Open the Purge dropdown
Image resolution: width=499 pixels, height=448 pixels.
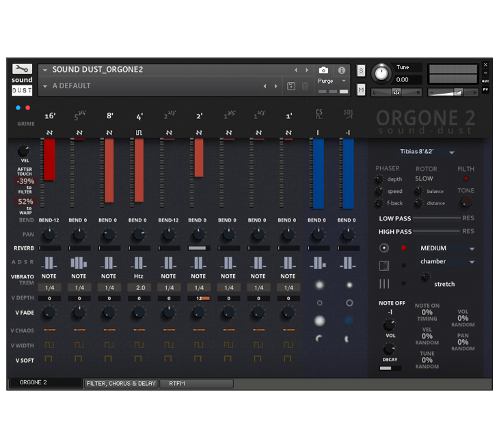click(332, 81)
